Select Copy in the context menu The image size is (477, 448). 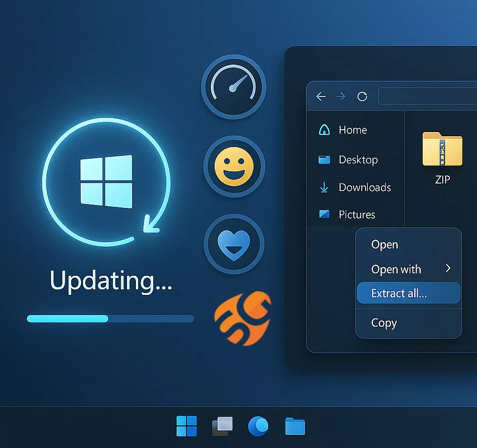[384, 323]
